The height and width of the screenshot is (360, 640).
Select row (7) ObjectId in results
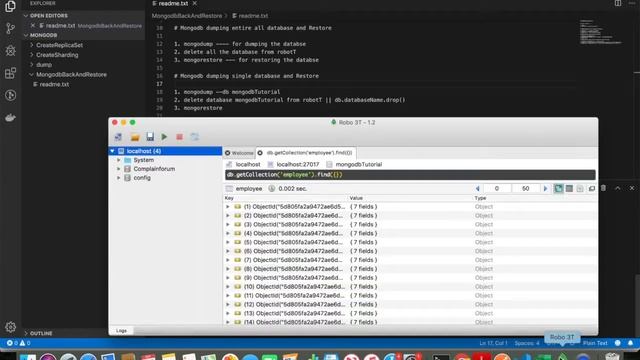410,260
